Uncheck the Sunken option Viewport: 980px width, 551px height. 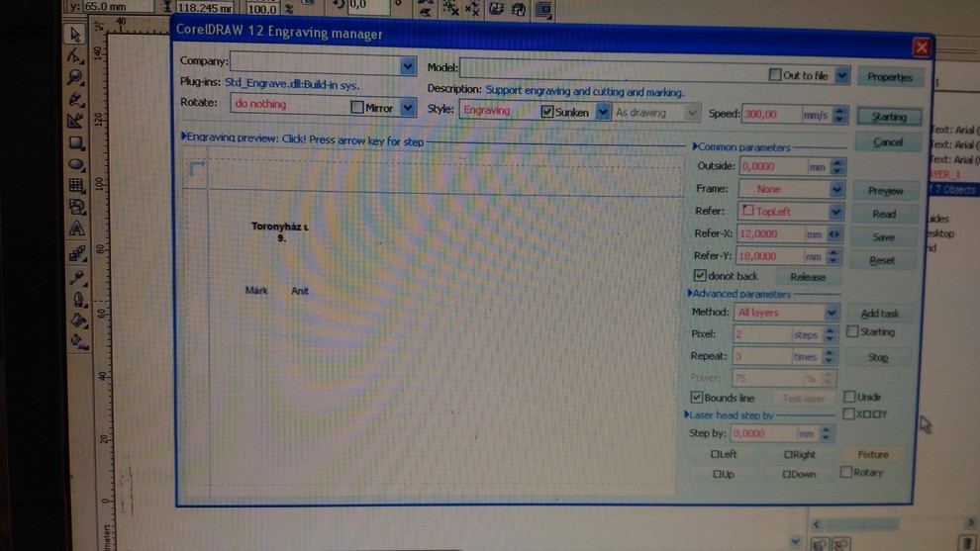pyautogui.click(x=547, y=112)
